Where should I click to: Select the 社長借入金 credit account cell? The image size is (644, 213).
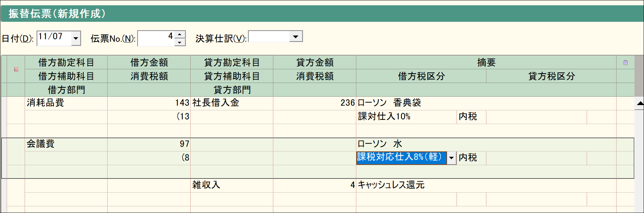[232, 103]
